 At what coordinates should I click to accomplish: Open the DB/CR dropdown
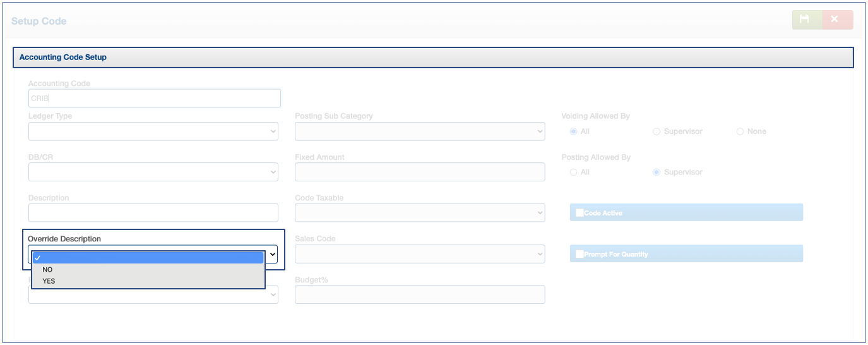(153, 172)
